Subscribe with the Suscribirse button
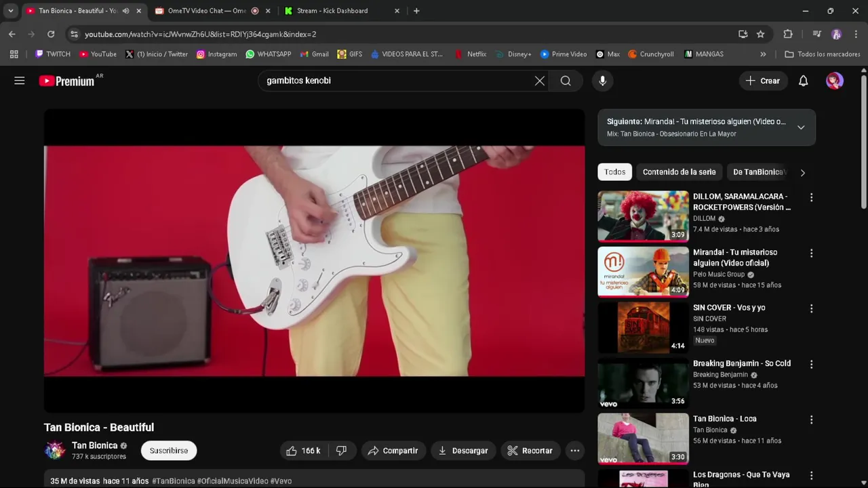The image size is (868, 488). [x=169, y=451]
